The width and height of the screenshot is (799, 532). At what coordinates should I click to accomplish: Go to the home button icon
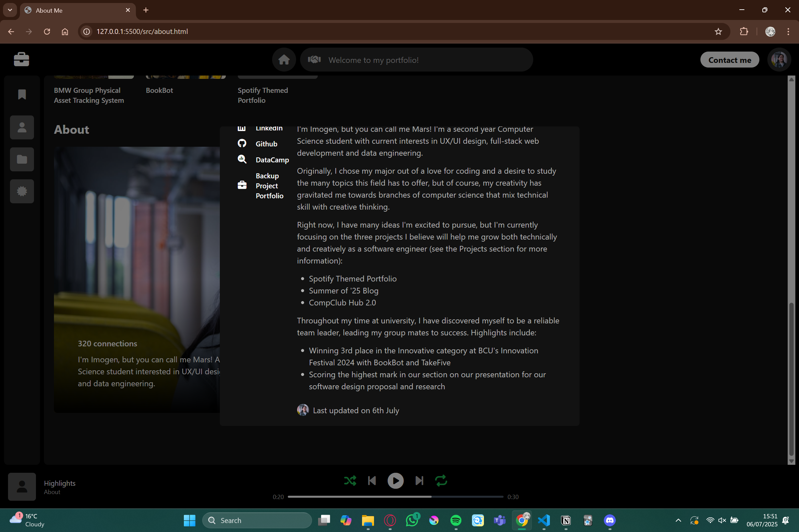pos(284,60)
